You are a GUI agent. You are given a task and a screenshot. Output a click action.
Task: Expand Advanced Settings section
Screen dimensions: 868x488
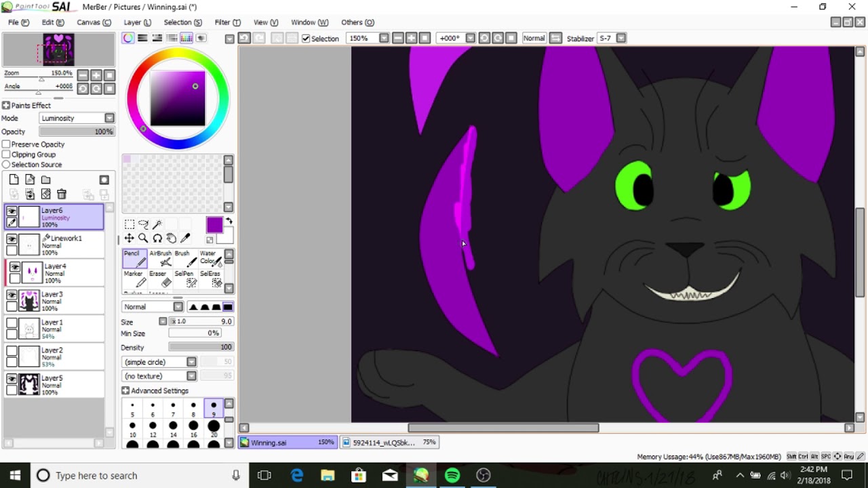click(x=125, y=391)
